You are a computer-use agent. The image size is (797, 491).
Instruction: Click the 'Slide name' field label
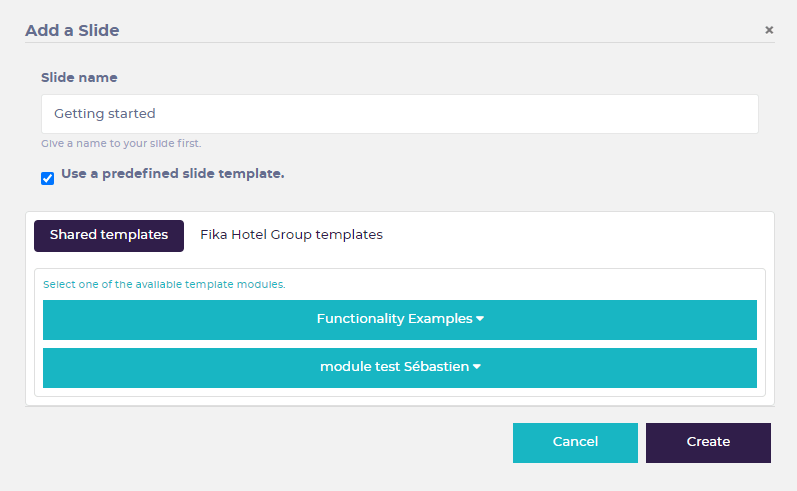click(x=79, y=78)
